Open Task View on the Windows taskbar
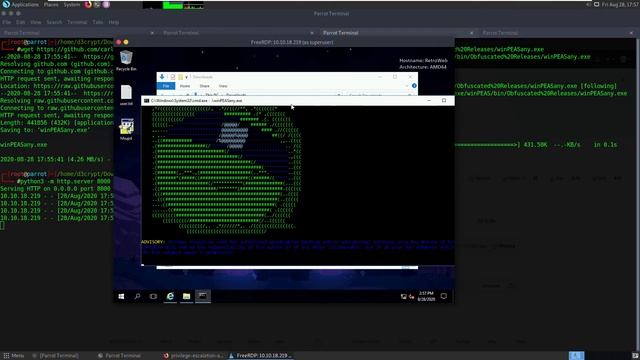 coord(153,296)
